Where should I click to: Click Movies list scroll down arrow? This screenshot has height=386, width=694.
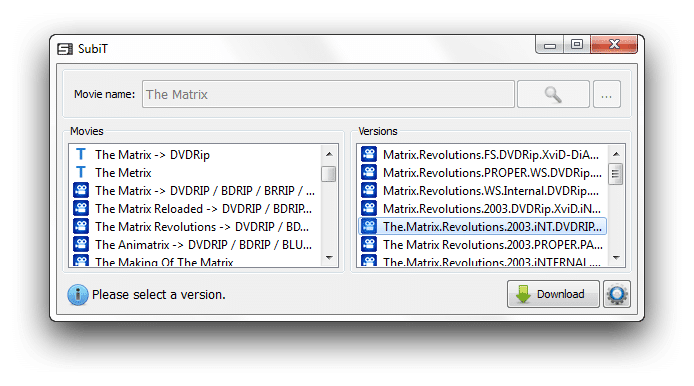329,258
